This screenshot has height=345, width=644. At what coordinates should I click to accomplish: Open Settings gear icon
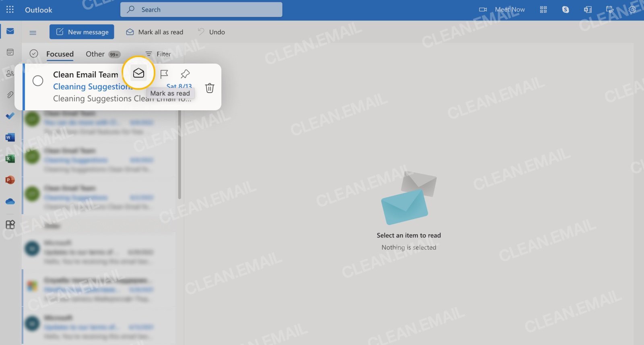click(632, 10)
